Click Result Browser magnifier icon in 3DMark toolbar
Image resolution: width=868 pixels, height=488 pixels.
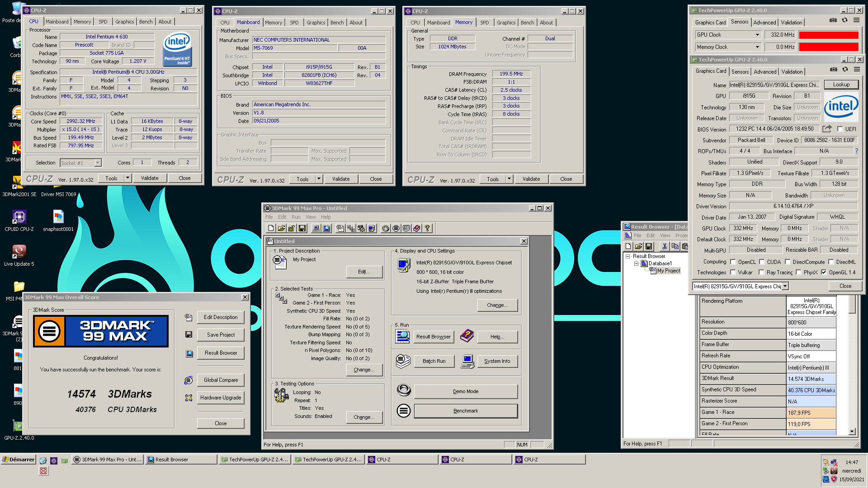pos(326,229)
